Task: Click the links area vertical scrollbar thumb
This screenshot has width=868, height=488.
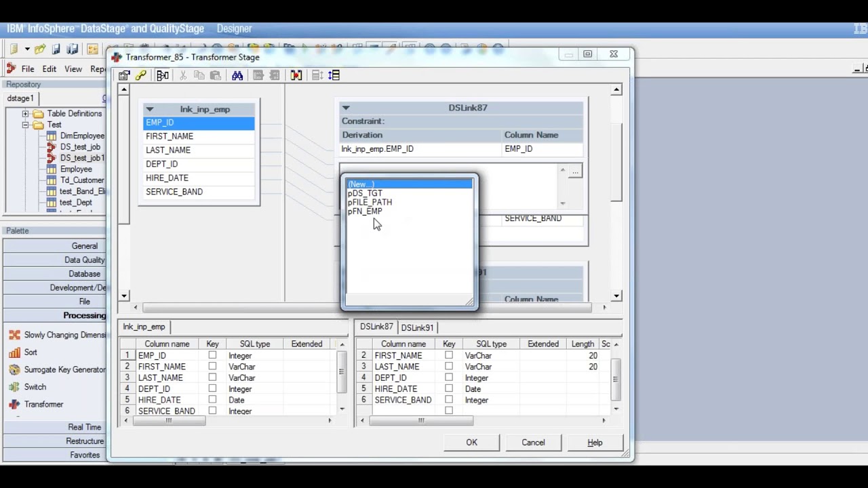Action: tap(616, 163)
